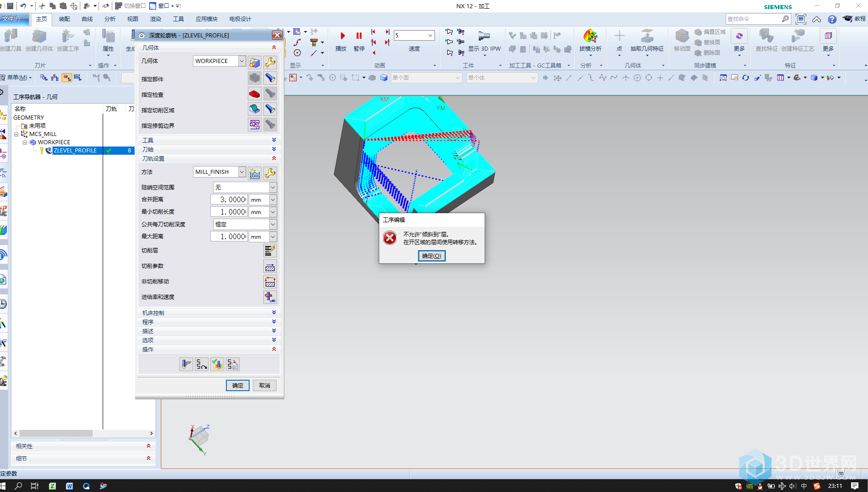Open the Steep Containment (陡峭空间范围) dropdown
Screen dimensions: 868x492
point(272,187)
